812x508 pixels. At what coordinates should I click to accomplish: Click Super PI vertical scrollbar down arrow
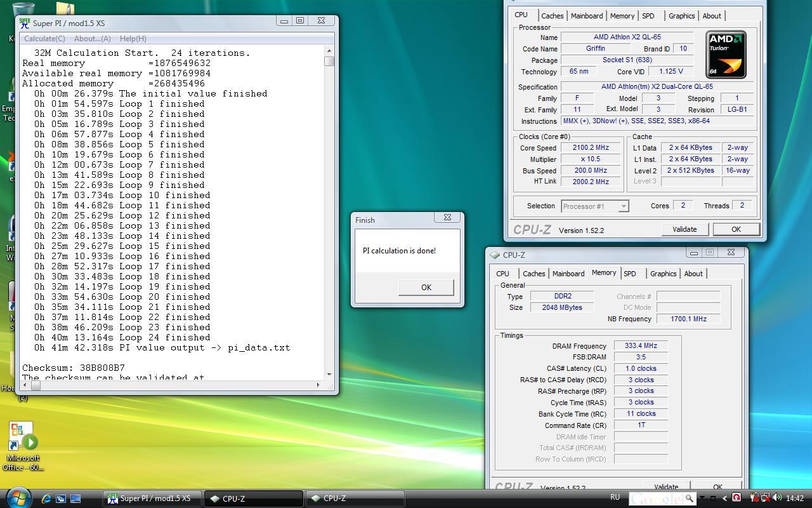coord(329,375)
